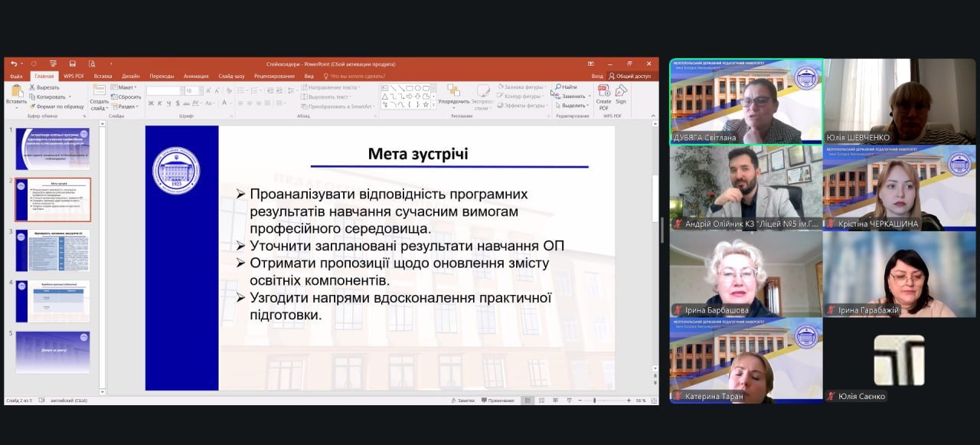Toggle Примечания comments pane in status bar
The width and height of the screenshot is (980, 445).
pos(498,401)
